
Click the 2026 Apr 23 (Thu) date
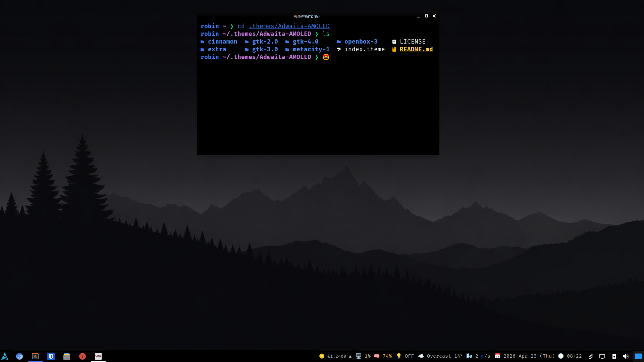pyautogui.click(x=529, y=356)
